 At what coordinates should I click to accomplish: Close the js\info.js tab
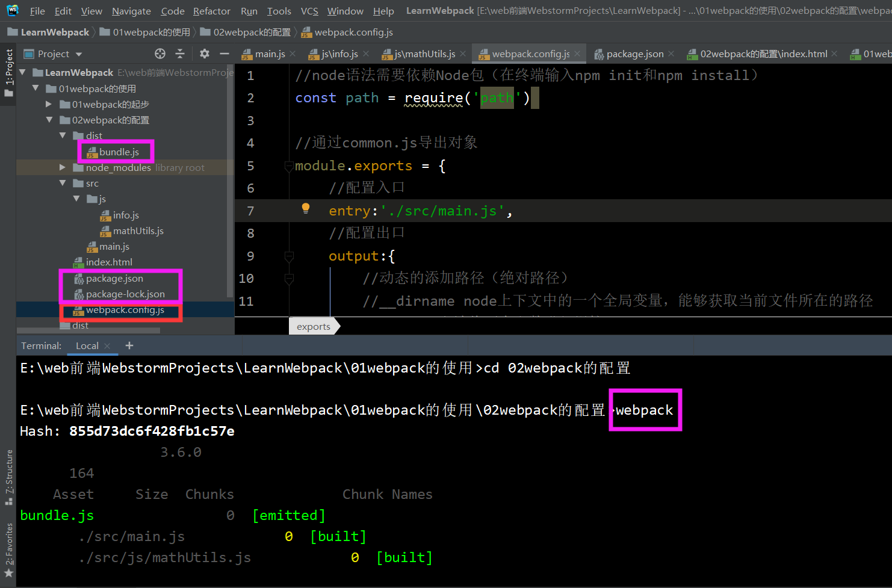pyautogui.click(x=366, y=54)
